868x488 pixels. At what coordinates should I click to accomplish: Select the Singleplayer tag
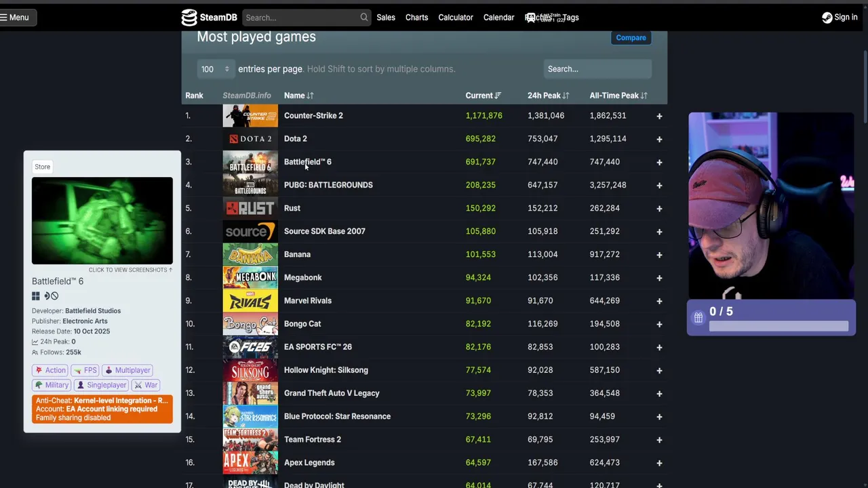click(x=101, y=385)
